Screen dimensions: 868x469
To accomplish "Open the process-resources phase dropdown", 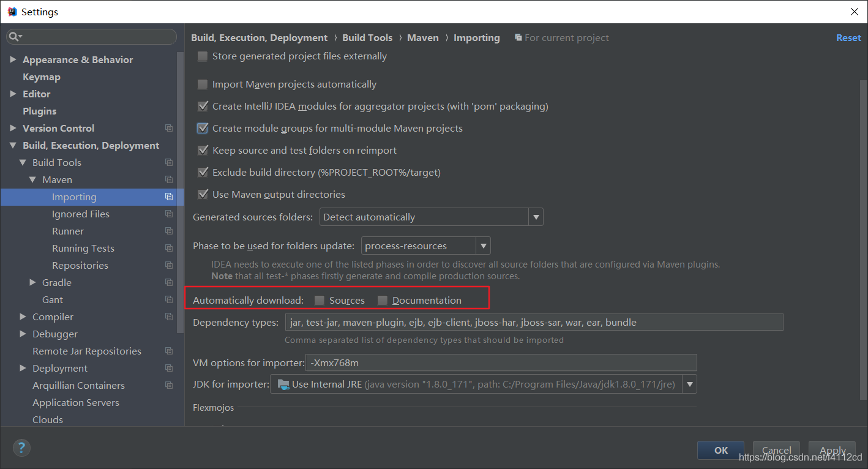I will (x=484, y=246).
